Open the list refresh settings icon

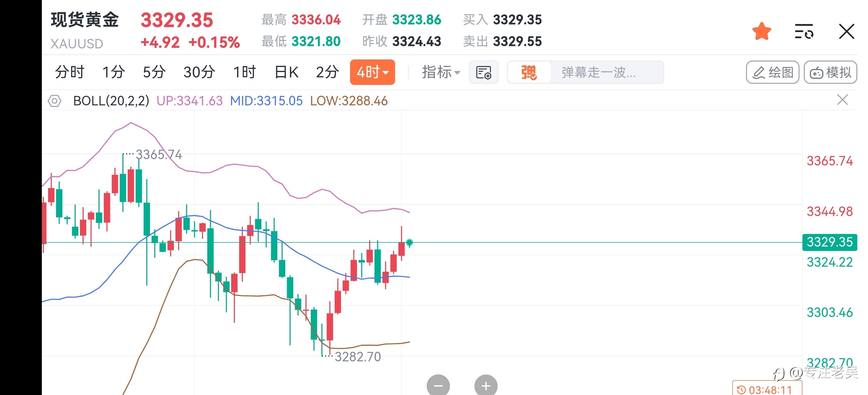[x=804, y=32]
